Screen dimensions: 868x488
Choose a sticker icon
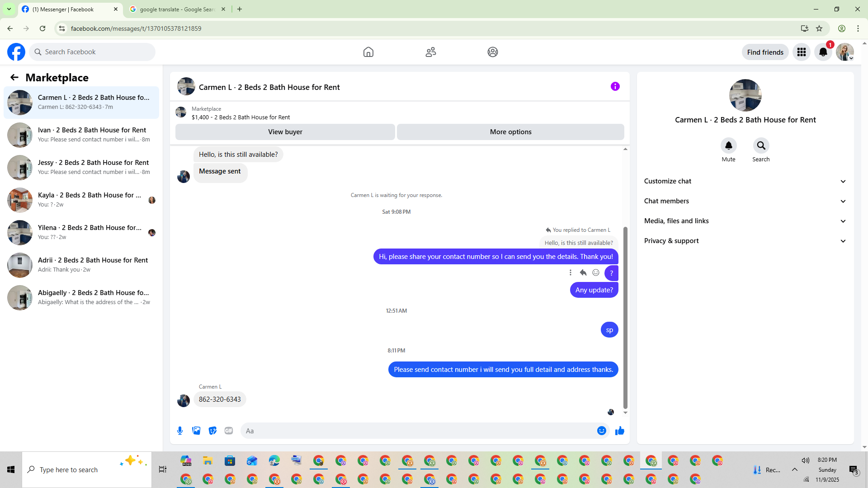(212, 431)
